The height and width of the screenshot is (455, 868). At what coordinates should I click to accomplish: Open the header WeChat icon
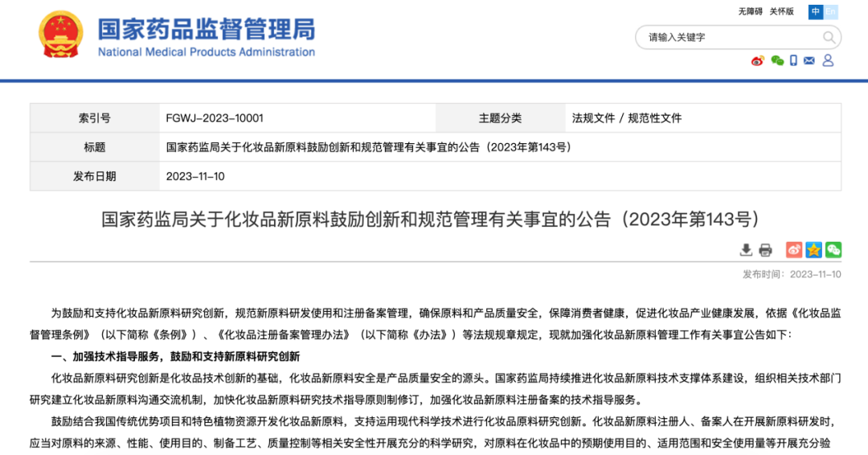[776, 60]
